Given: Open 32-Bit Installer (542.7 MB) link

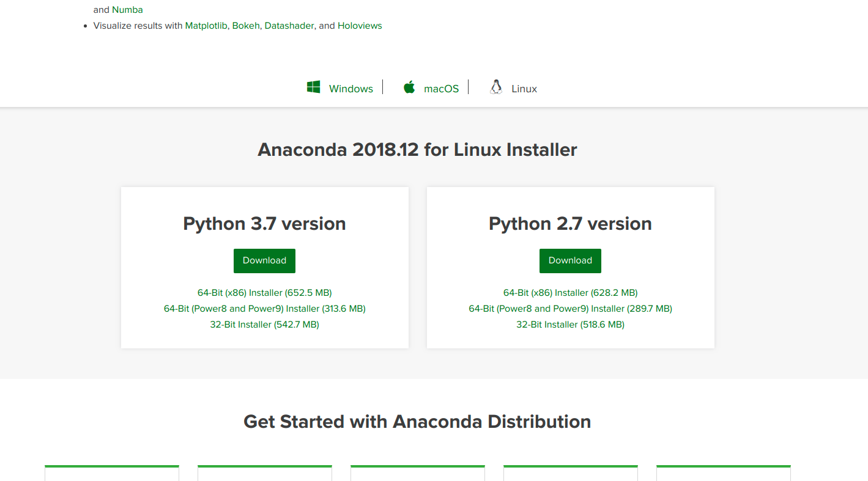Looking at the screenshot, I should pos(265,325).
